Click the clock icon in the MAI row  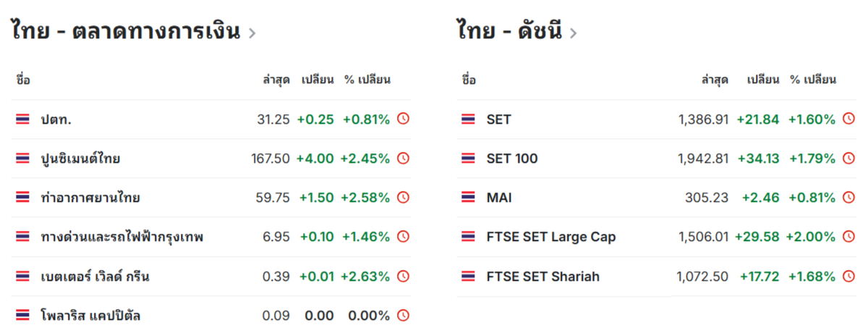coord(849,197)
